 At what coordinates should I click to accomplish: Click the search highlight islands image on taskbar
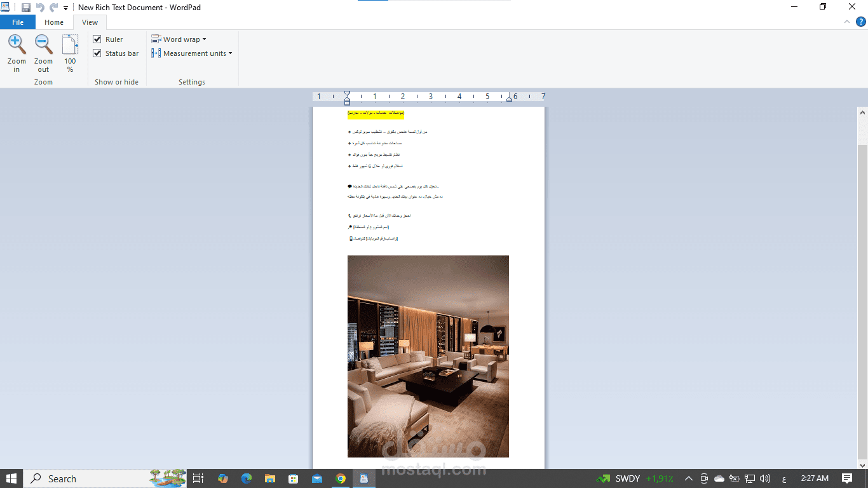[167, 478]
